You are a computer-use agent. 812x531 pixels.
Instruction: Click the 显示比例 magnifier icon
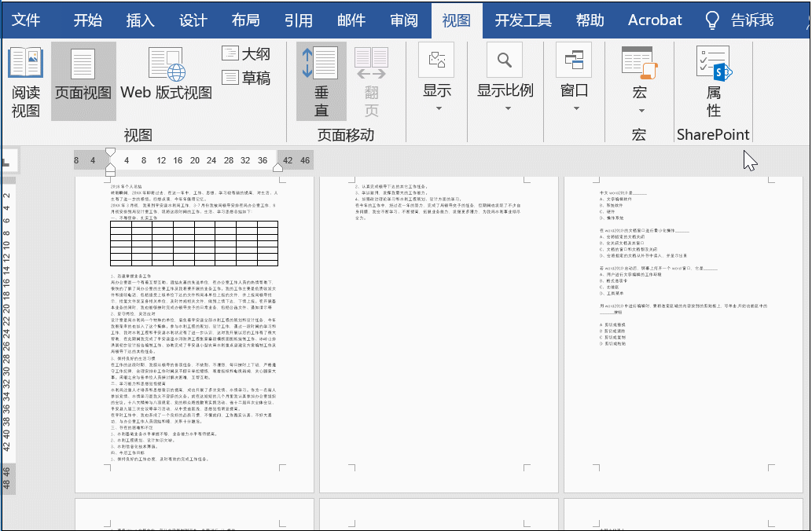point(504,59)
